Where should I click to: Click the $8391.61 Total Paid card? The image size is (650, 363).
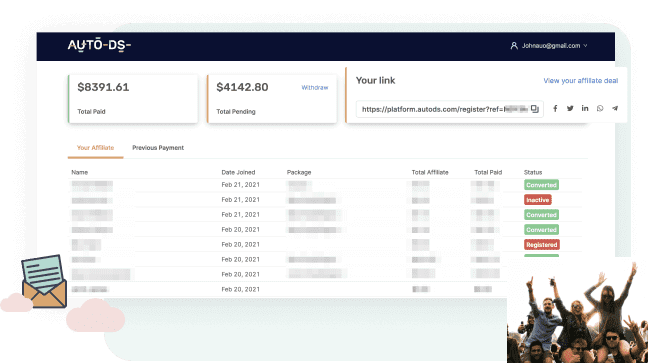(x=133, y=99)
